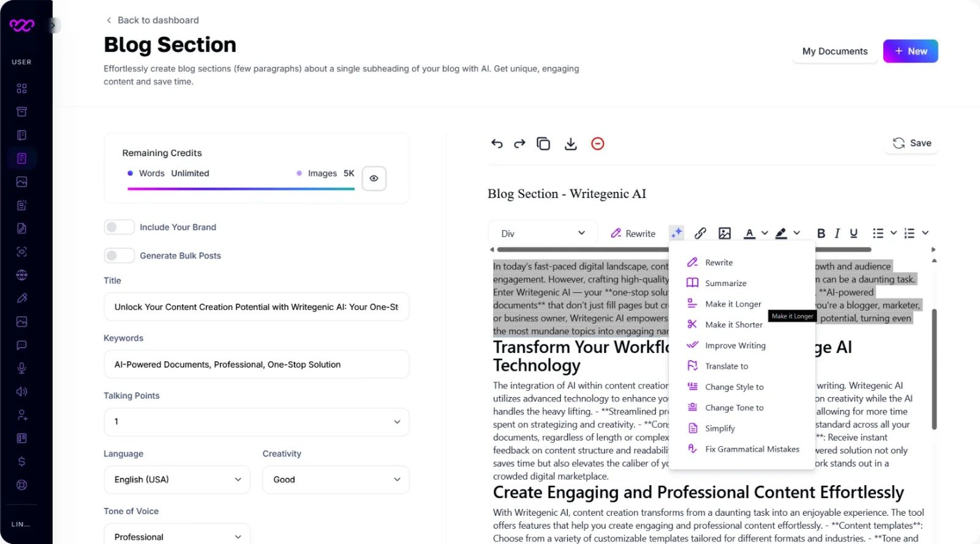Click the toolbar horizontal scrollbar
This screenshot has height=544, width=980.
684,249
